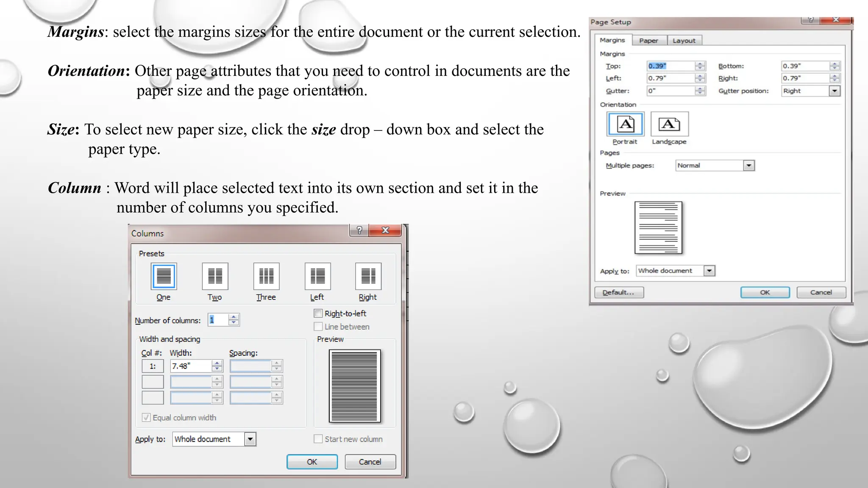
Task: Adjust the Bottom margin spinner
Action: (835, 66)
